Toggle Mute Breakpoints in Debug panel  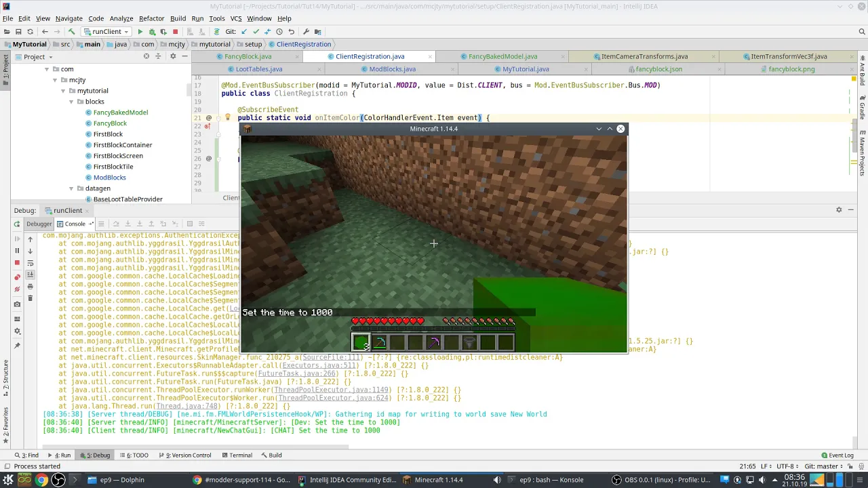[17, 289]
